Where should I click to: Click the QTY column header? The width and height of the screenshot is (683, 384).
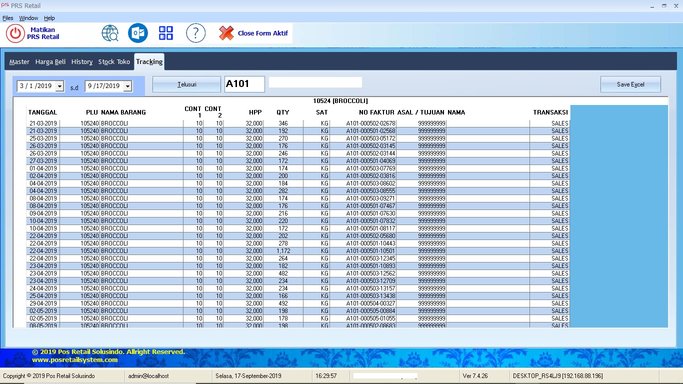283,112
